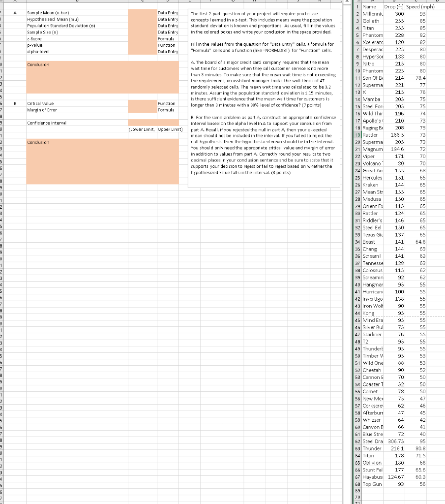Click the Margin of Error formula cell

point(143,110)
